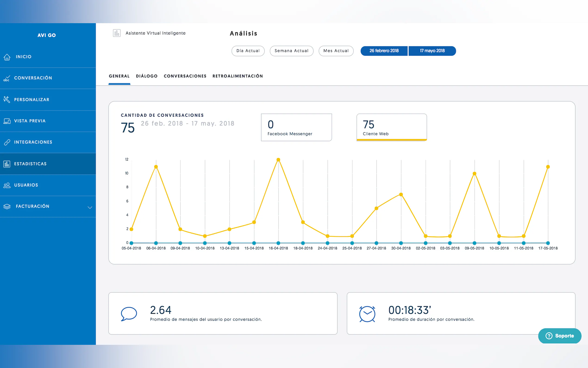Click the Usuarios people icon
Image resolution: width=588 pixels, height=368 pixels.
point(7,185)
